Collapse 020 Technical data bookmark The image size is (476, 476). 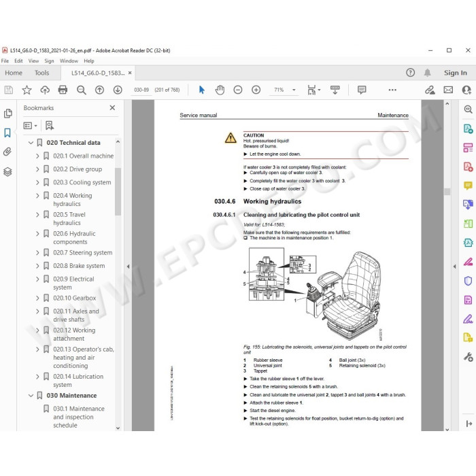pos(31,143)
